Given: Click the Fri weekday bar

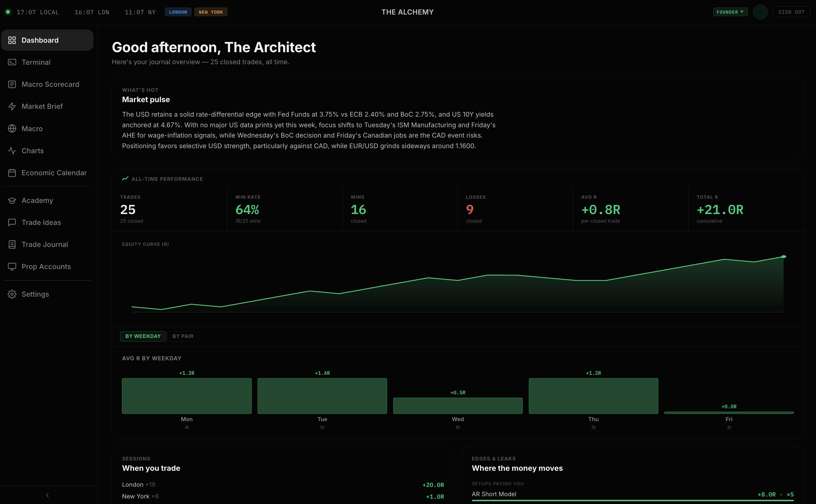Looking at the screenshot, I should pyautogui.click(x=729, y=413).
